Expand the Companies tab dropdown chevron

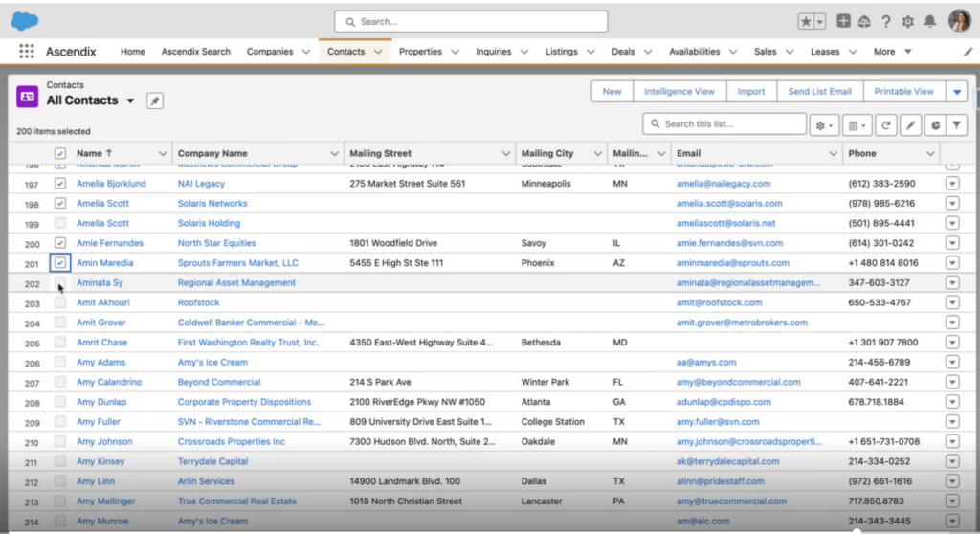[x=305, y=52]
